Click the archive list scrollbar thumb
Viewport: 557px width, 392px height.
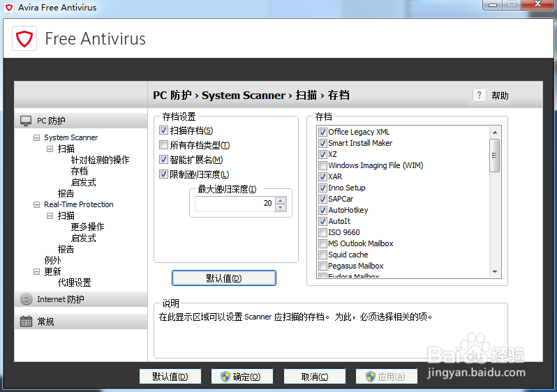click(494, 156)
